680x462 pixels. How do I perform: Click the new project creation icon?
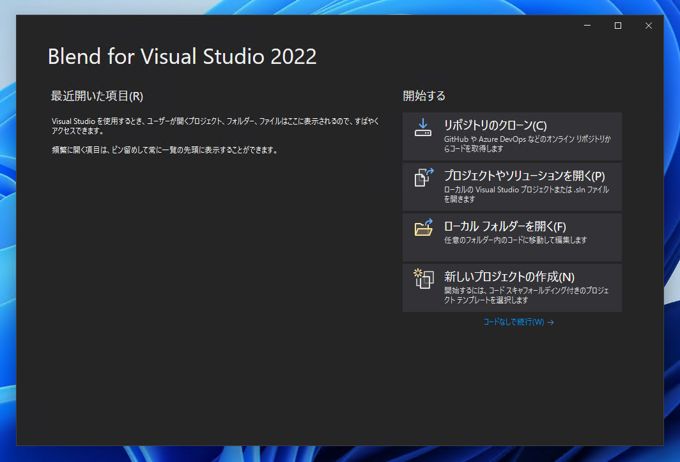(424, 279)
